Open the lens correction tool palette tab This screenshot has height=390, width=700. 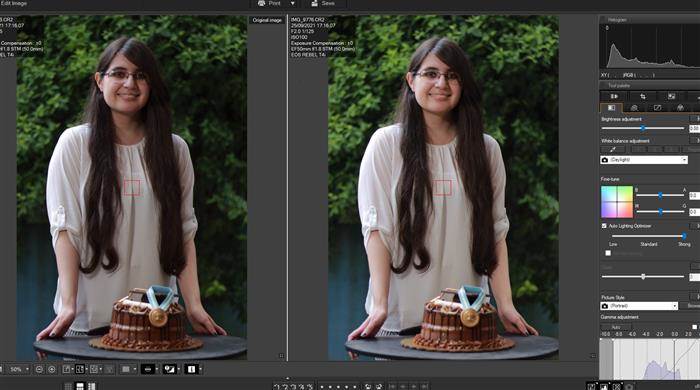click(634, 108)
